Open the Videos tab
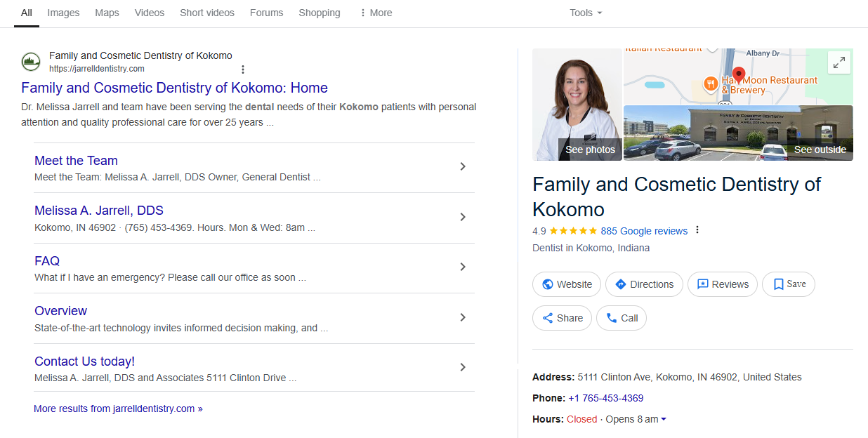 (x=149, y=13)
